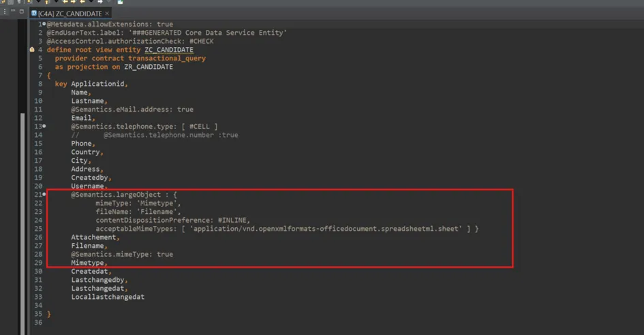Screen dimensions: 644x335
Task: Click the Locallastchangedat field on line 33
Action: [x=107, y=297]
